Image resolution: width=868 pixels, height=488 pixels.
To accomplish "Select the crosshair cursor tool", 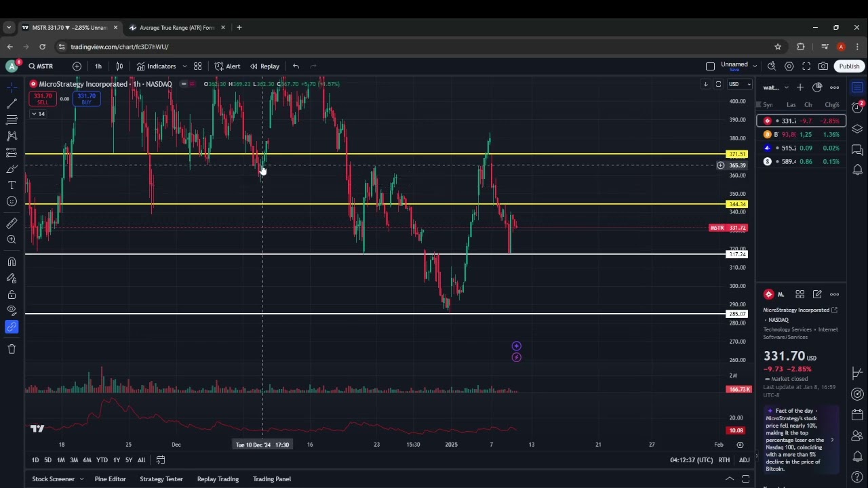I will (12, 87).
